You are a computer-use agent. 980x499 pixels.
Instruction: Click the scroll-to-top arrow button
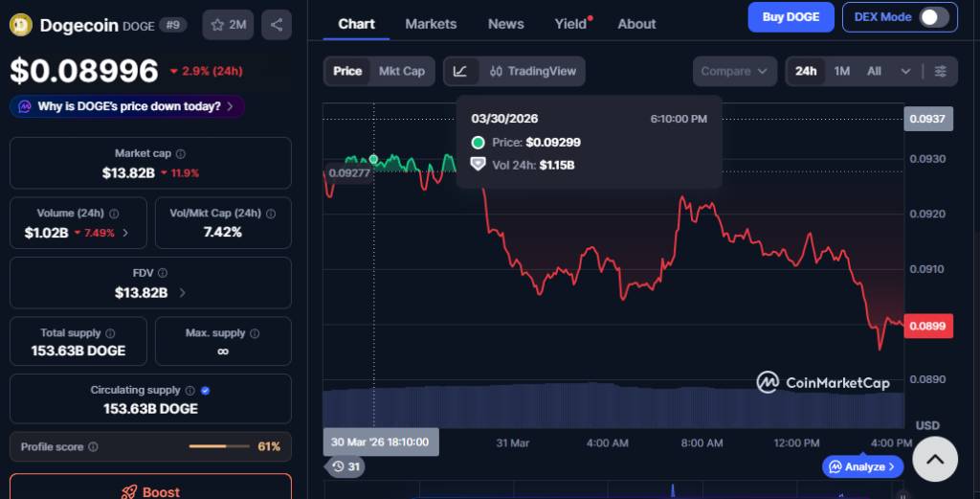coord(935,459)
